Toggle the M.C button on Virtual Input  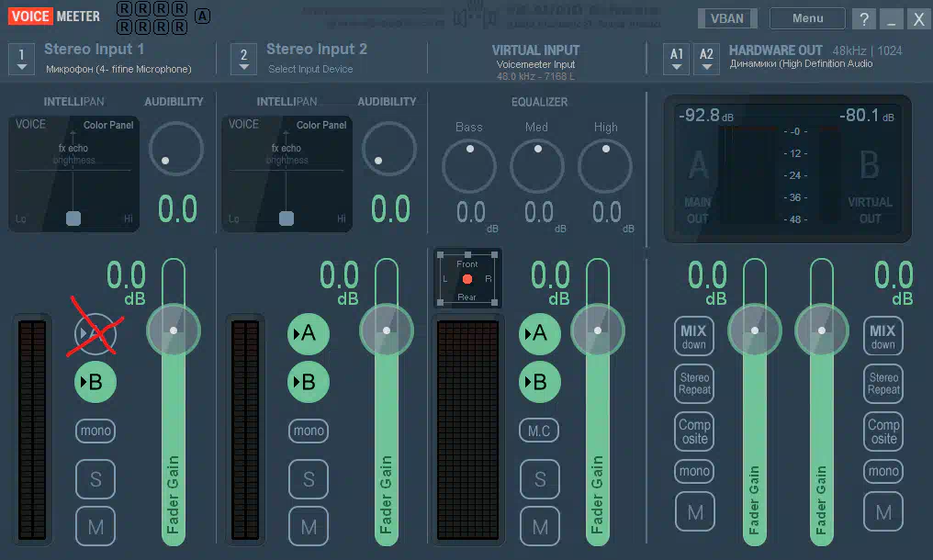pyautogui.click(x=539, y=431)
